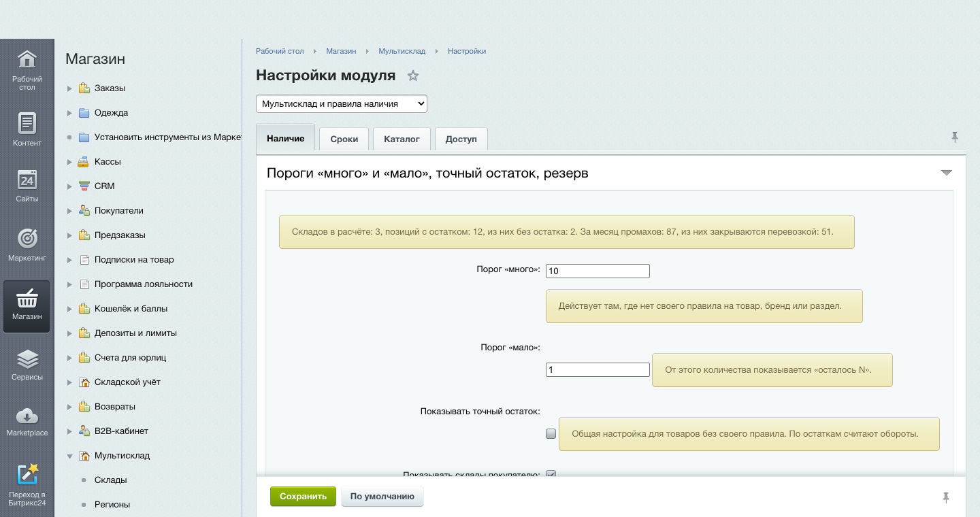Open the Рабочий стол section in sidebar
Screen dimensions: 980x517
[x=27, y=70]
